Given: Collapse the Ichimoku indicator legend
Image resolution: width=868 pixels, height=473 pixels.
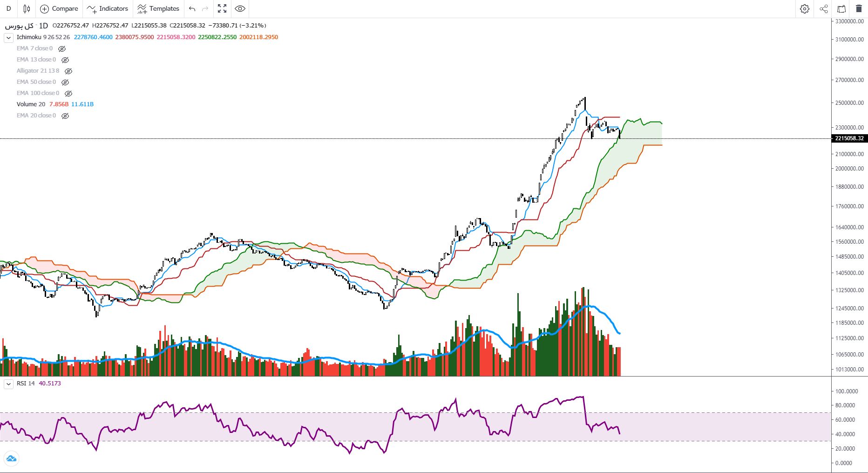Looking at the screenshot, I should pyautogui.click(x=8, y=38).
